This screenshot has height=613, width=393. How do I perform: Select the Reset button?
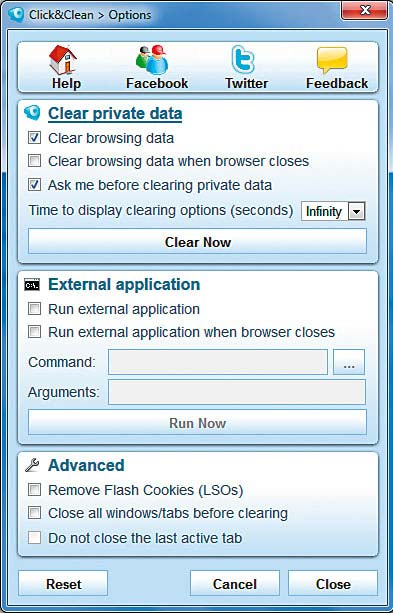click(x=63, y=584)
